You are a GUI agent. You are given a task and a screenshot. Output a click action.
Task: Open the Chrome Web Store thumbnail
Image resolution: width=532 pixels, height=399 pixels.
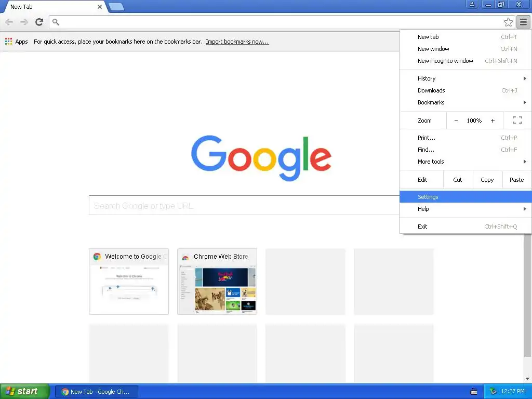point(217,282)
